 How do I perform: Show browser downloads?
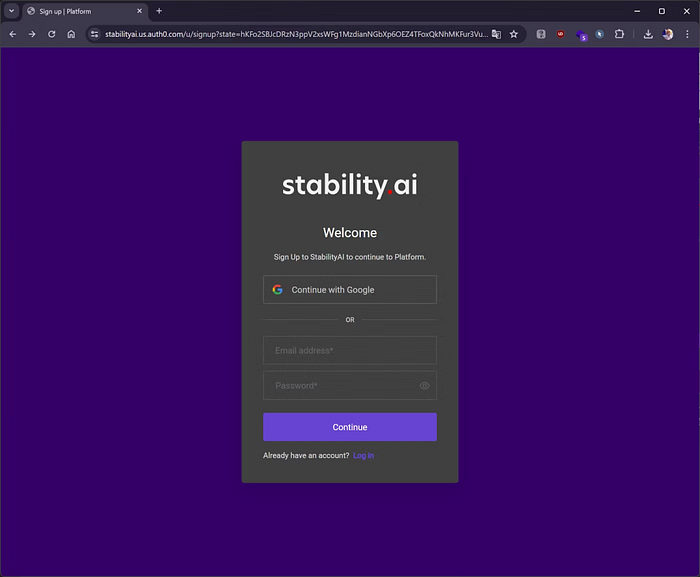pos(648,34)
